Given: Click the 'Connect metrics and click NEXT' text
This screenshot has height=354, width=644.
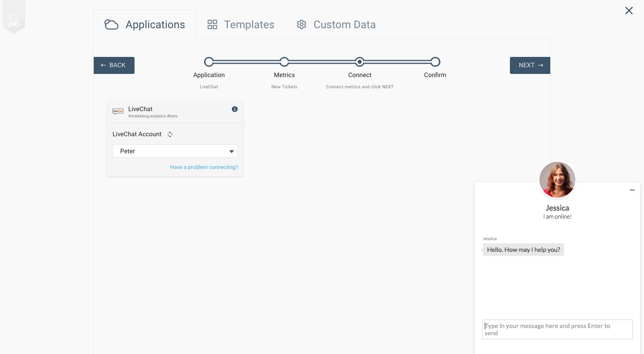Looking at the screenshot, I should [x=360, y=87].
